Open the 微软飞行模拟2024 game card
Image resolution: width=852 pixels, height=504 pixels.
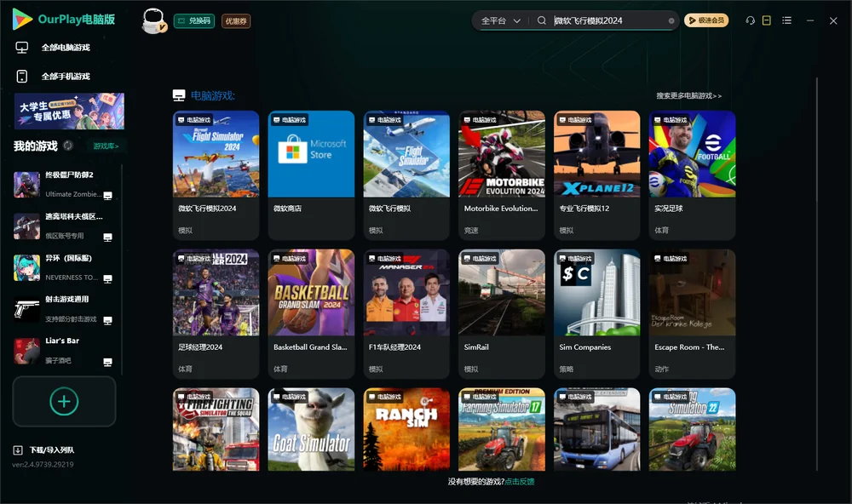point(216,175)
